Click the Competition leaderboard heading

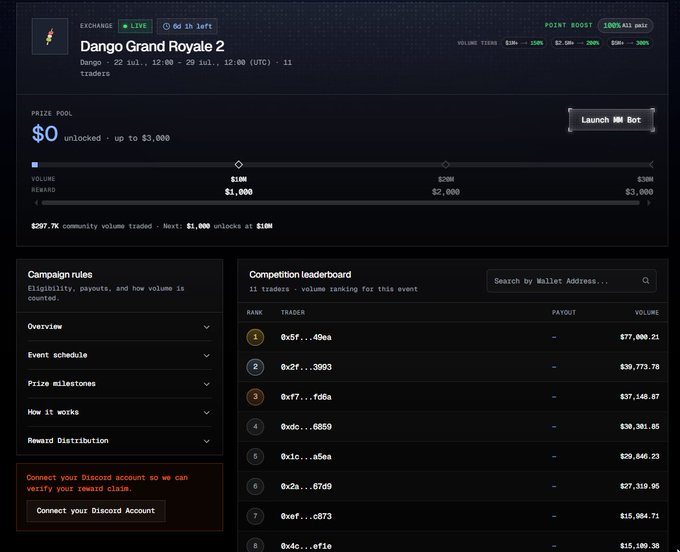[300, 274]
